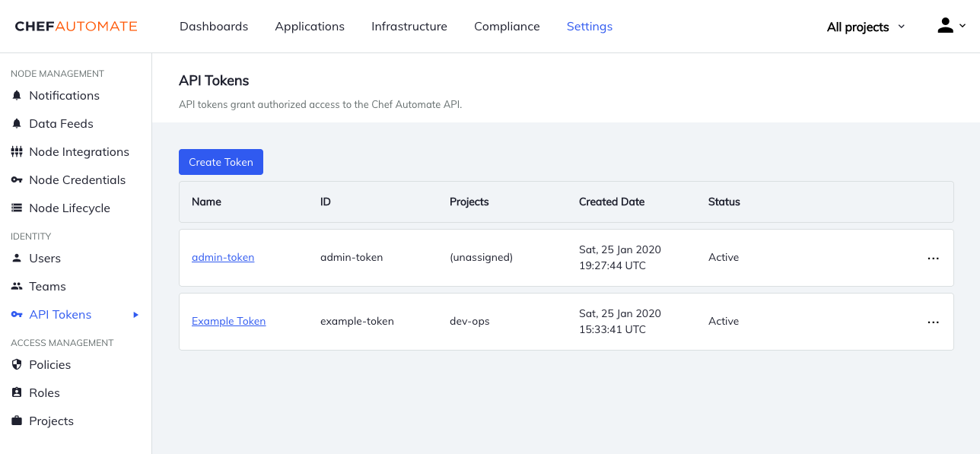Click the Notifications bell icon
This screenshot has width=980, height=454.
tap(17, 96)
